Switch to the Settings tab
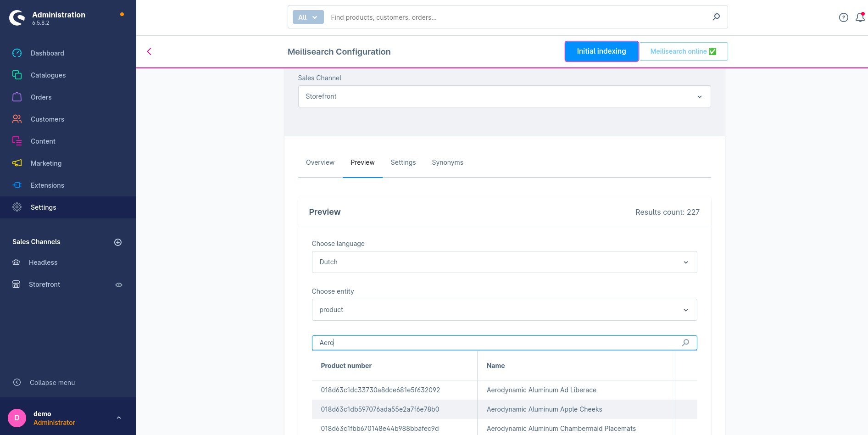 (403, 162)
